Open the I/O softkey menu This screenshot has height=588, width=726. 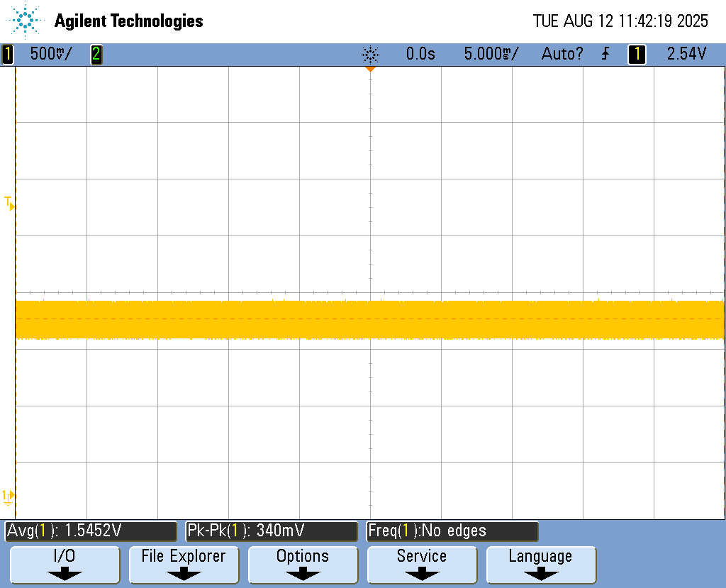65,564
